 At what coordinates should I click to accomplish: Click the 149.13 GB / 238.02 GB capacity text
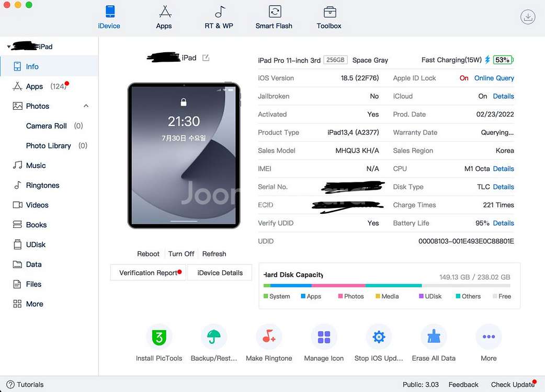(475, 277)
